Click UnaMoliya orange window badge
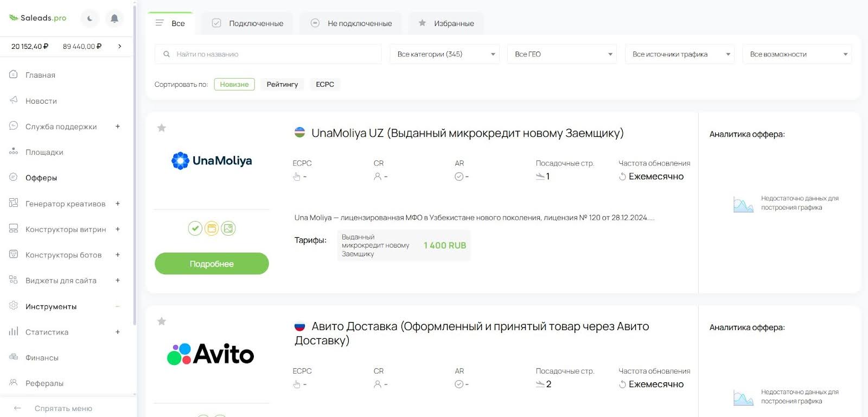Viewport: 868px width, 417px height. point(212,229)
